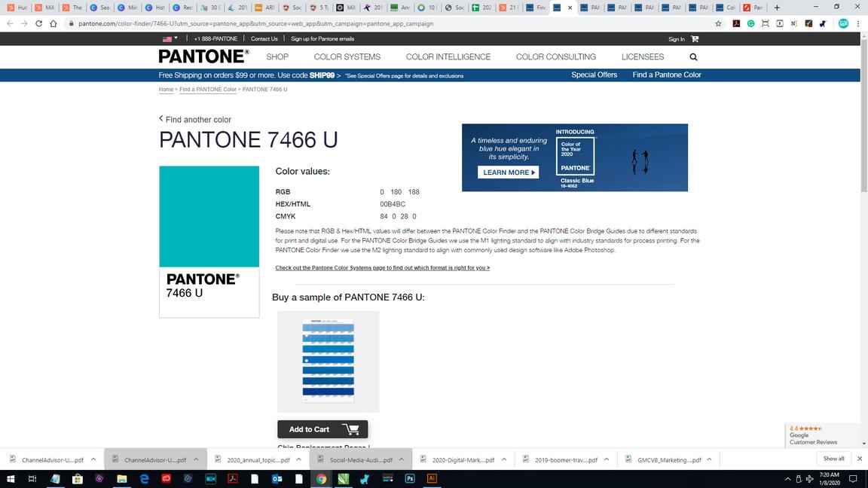Reload the page

(x=38, y=23)
